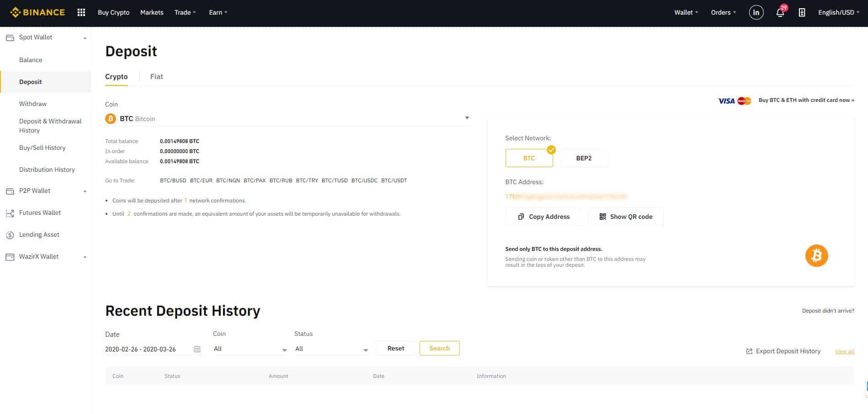
Task: Open the Earn menu dropdown
Action: 218,12
